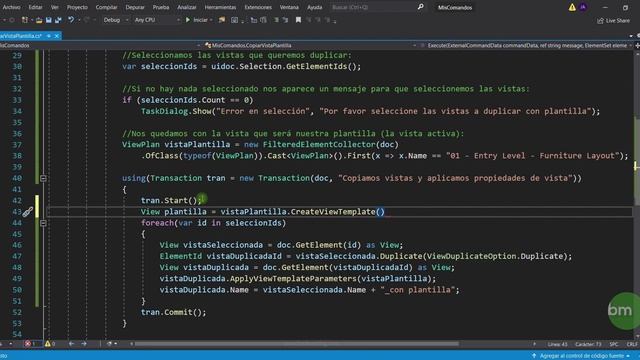Click the Línea 43 indicator

(558, 344)
